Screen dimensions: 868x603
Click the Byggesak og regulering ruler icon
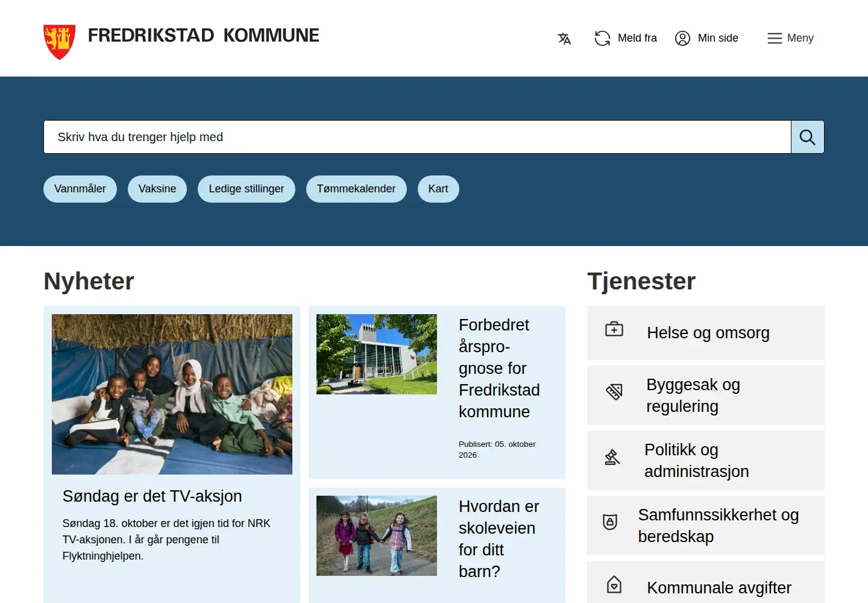614,392
